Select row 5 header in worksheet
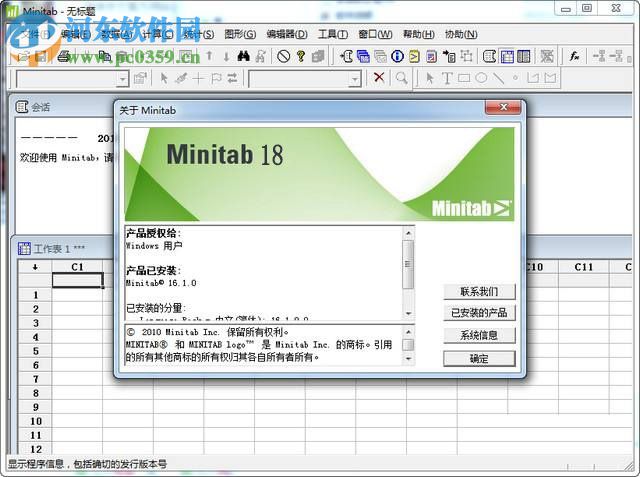 [x=36, y=351]
